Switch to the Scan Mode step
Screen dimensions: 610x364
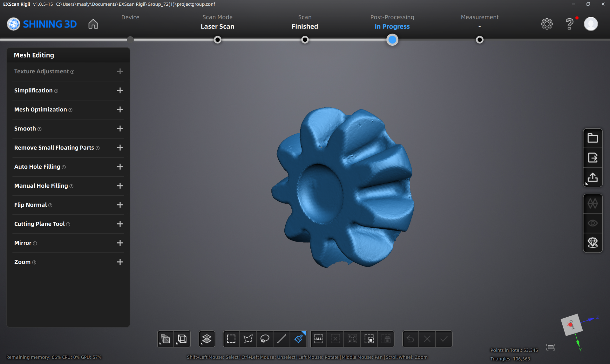(x=218, y=40)
